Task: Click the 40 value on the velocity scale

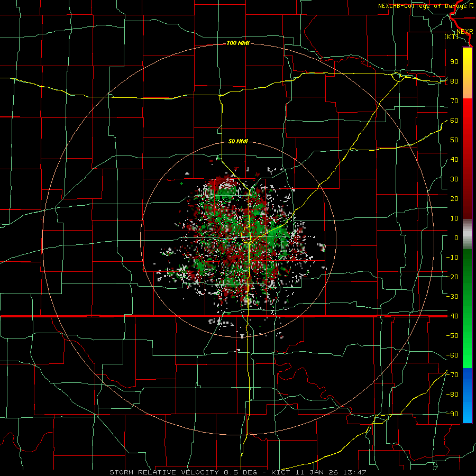Action: tap(454, 159)
